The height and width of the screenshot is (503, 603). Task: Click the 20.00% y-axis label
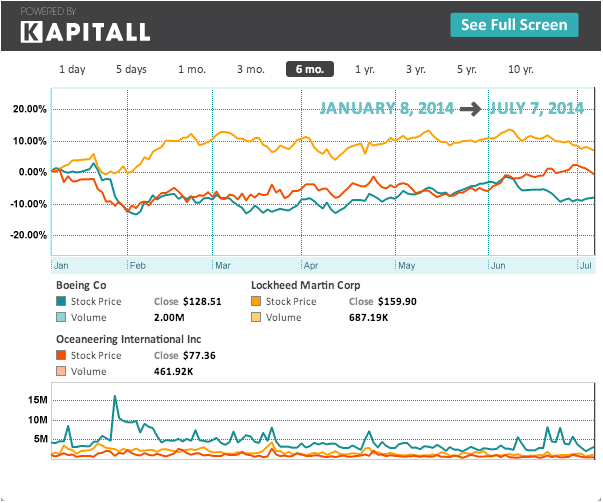(30, 109)
